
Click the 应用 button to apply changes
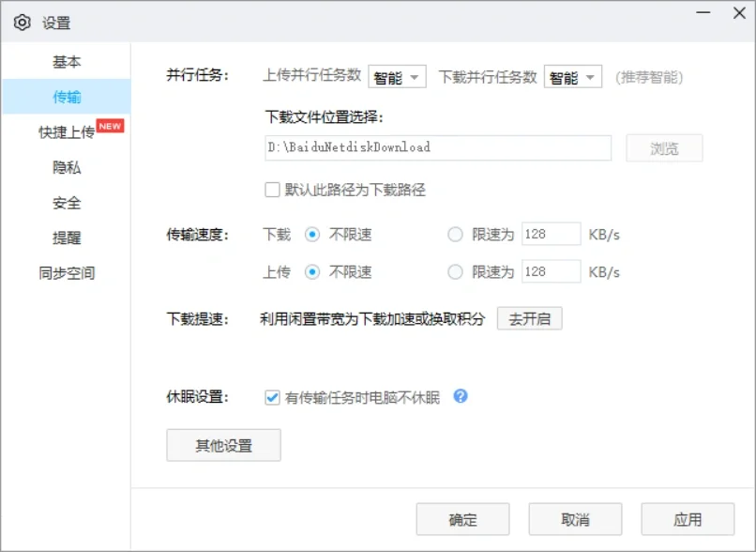[x=688, y=518]
